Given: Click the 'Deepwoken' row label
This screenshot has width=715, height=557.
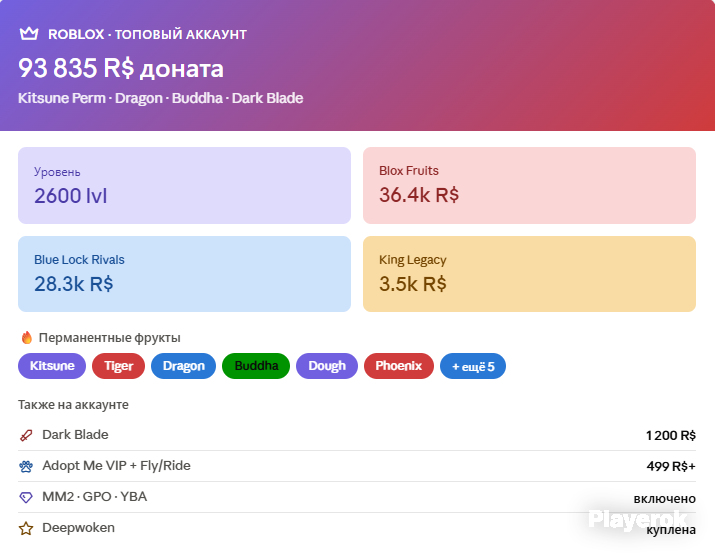Looking at the screenshot, I should [x=78, y=528].
